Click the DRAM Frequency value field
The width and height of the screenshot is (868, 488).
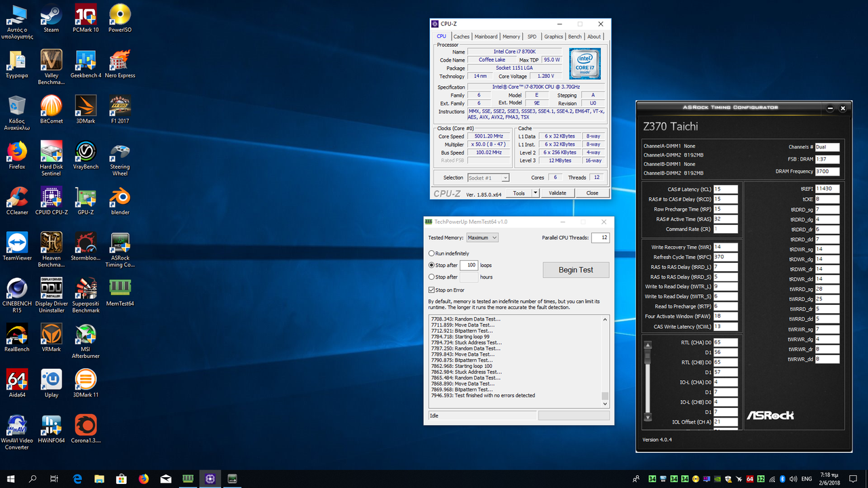point(827,171)
